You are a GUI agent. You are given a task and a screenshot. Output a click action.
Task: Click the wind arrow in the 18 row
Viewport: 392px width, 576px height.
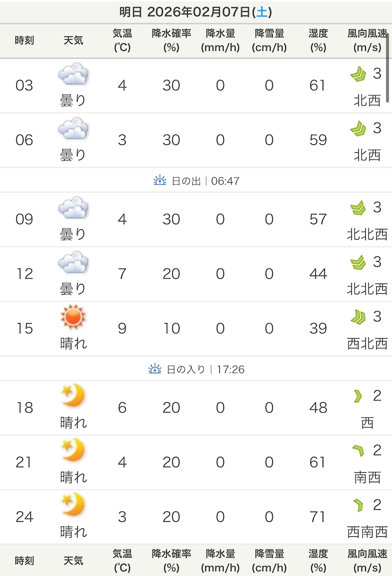[x=358, y=397]
